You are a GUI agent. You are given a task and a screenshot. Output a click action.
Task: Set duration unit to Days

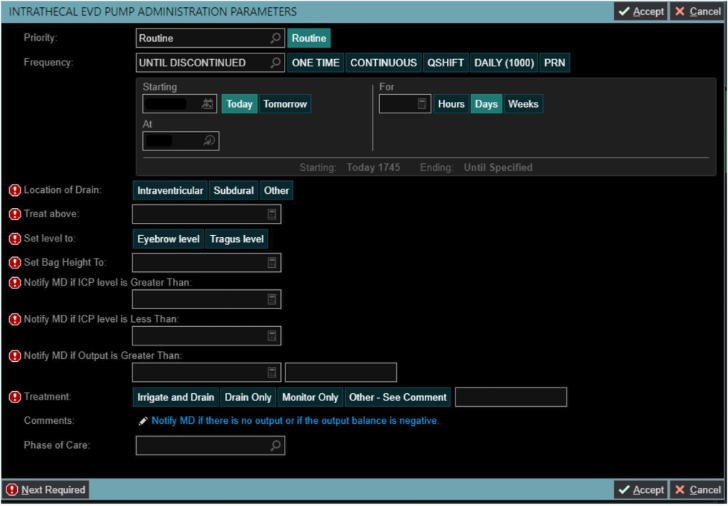point(486,104)
